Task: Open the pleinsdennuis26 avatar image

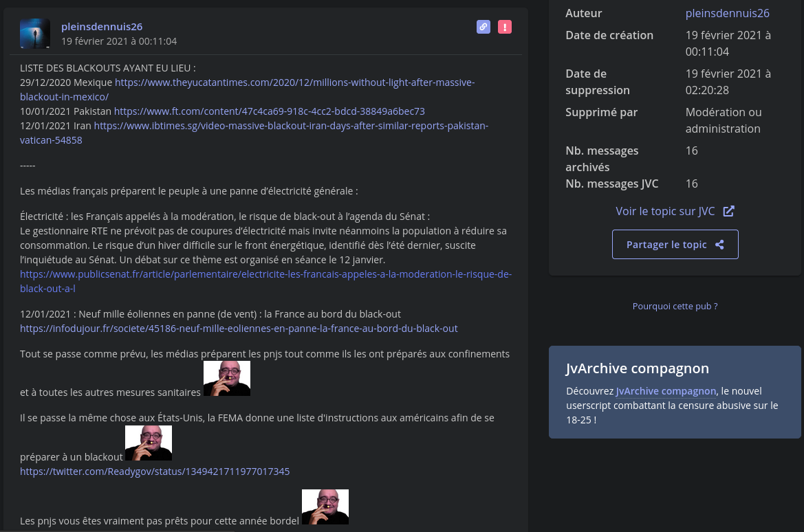Action: pos(35,33)
